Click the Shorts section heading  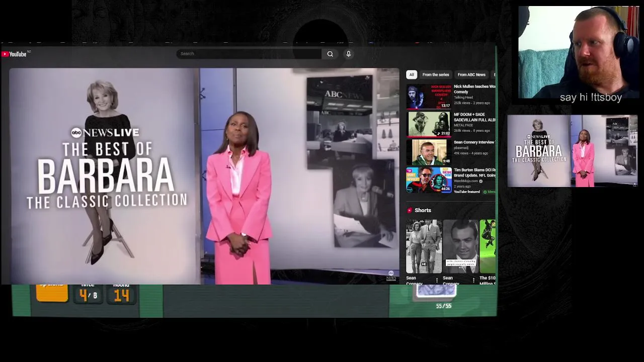[423, 210]
